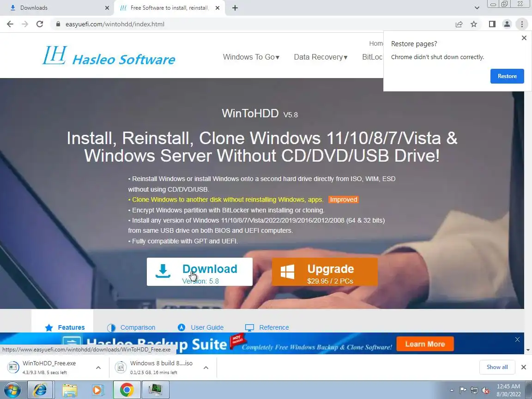Click the share page icon in the address bar

click(x=459, y=24)
